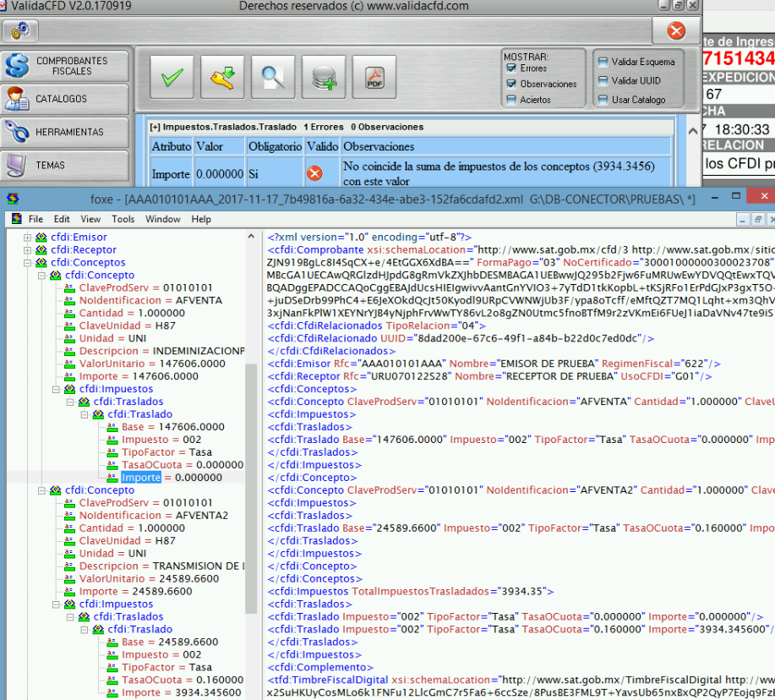
Task: Enable Validar Esquema checkbox
Action: pos(603,62)
